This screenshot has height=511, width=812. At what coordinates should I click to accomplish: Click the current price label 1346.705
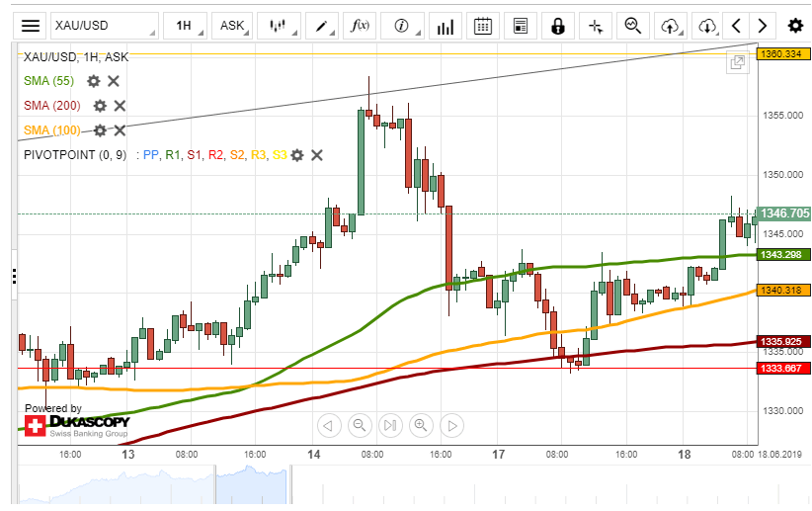784,213
